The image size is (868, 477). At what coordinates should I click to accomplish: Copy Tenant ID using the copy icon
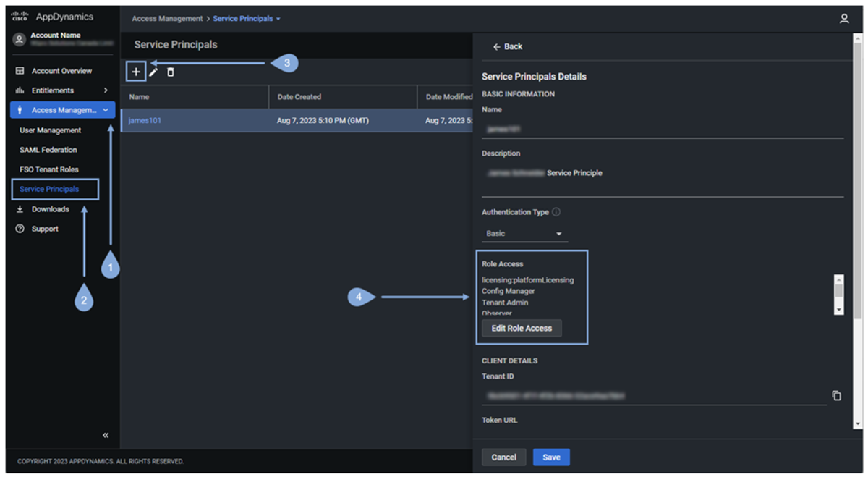pos(836,396)
